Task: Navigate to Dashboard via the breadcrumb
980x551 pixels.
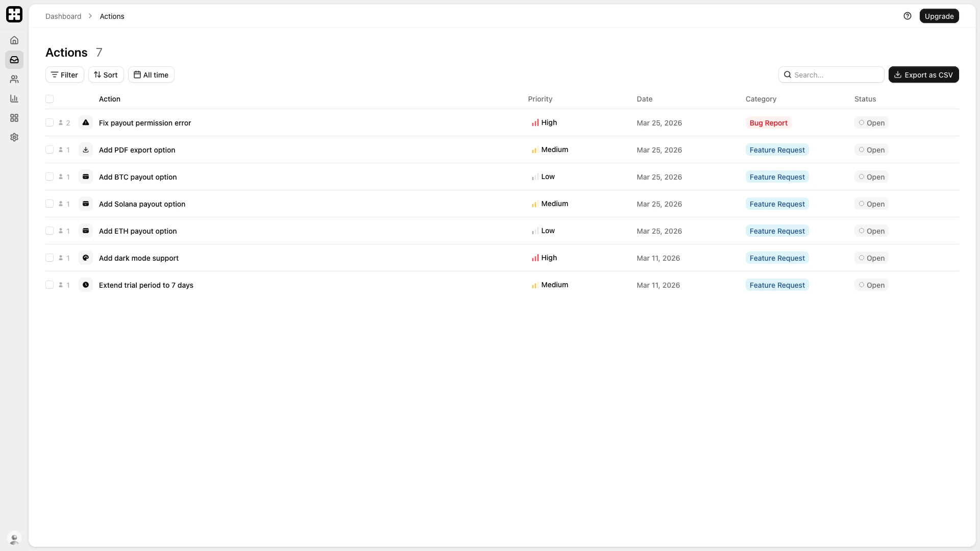Action: point(63,16)
